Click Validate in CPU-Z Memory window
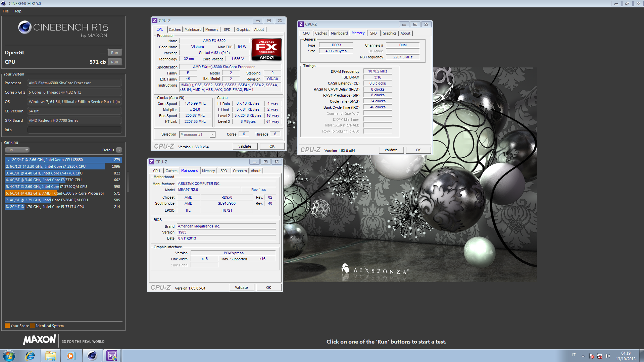 (391, 150)
